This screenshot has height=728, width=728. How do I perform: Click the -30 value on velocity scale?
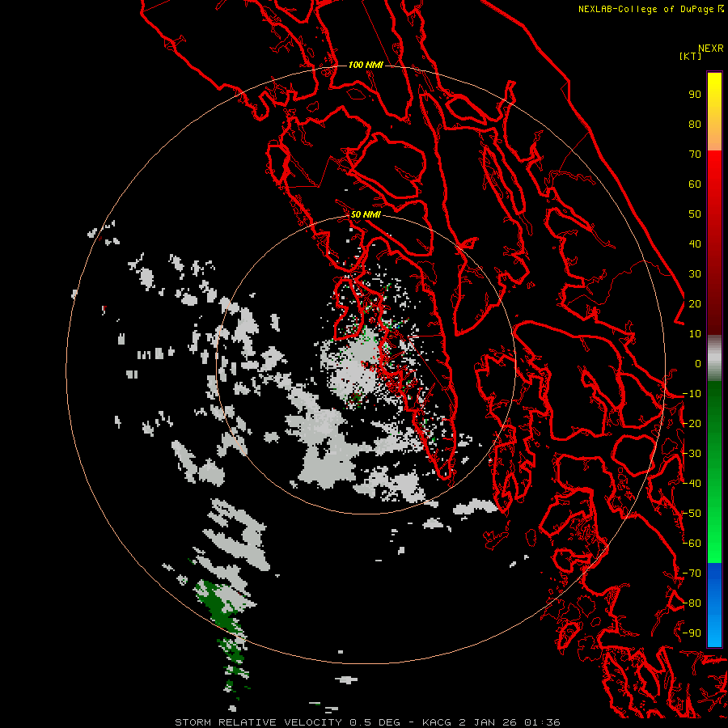[692, 454]
